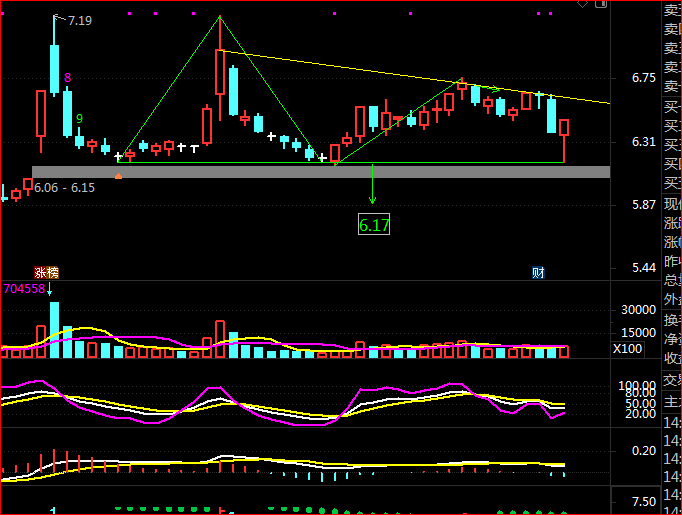Click the 30000 volume axis label

(639, 310)
